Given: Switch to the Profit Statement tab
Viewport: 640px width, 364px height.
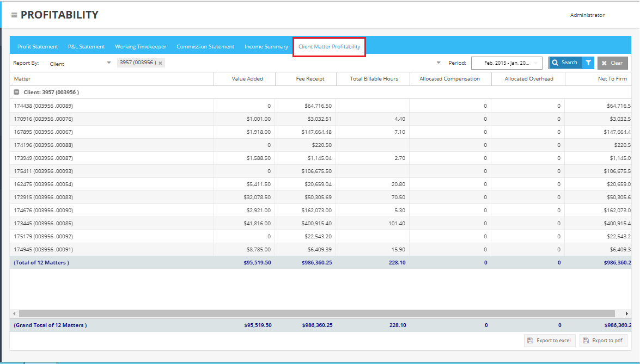Looking at the screenshot, I should pyautogui.click(x=38, y=47).
